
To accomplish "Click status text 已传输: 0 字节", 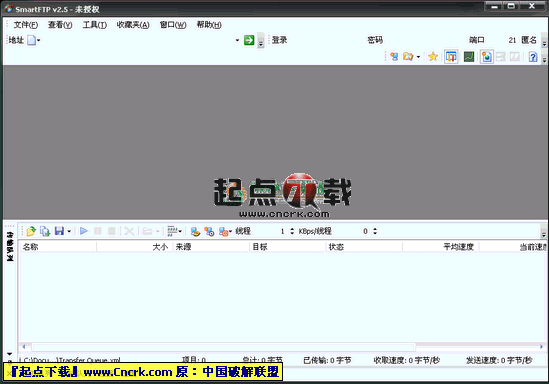I will [327, 360].
